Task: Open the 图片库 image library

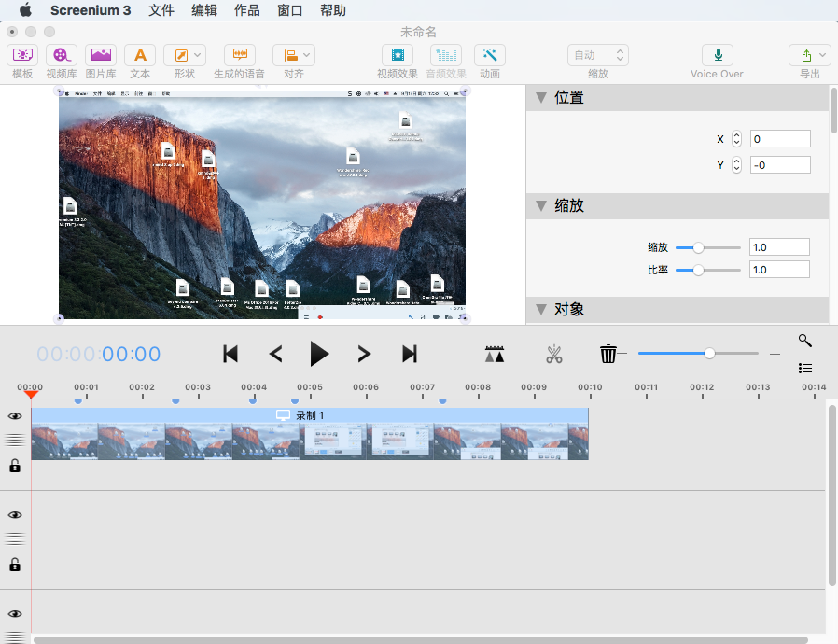Action: [101, 56]
